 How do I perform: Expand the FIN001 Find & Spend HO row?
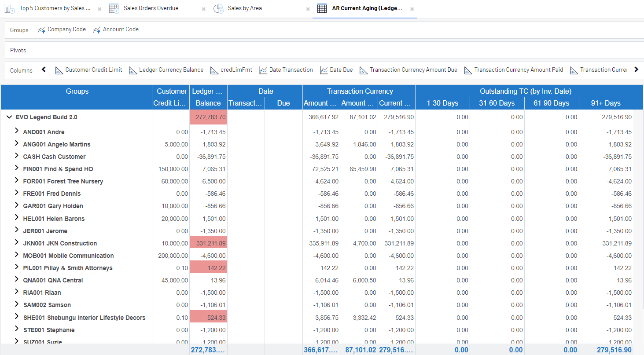pos(17,168)
